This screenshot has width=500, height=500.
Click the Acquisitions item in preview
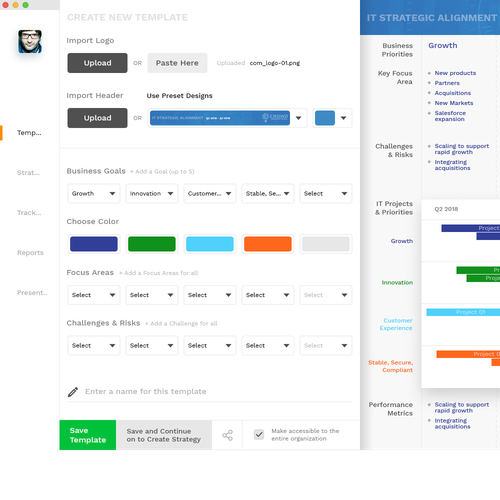(x=453, y=93)
